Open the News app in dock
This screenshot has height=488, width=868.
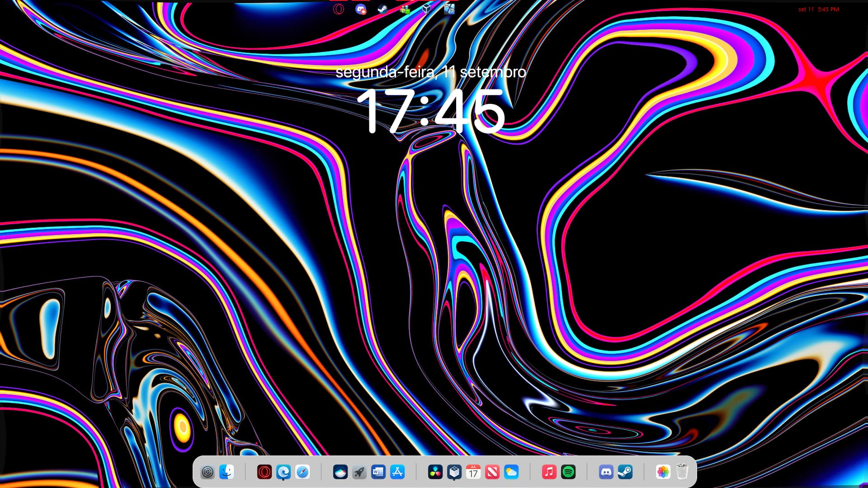coord(492,472)
